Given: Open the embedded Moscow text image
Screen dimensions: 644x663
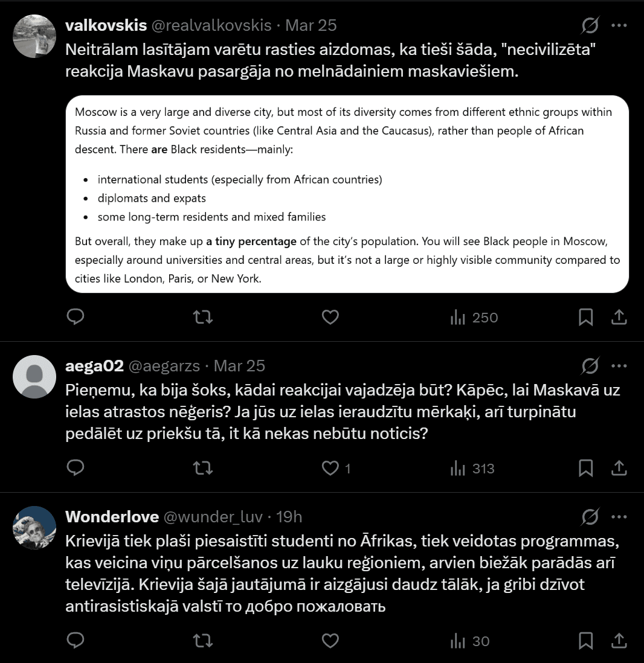Looking at the screenshot, I should click(347, 194).
